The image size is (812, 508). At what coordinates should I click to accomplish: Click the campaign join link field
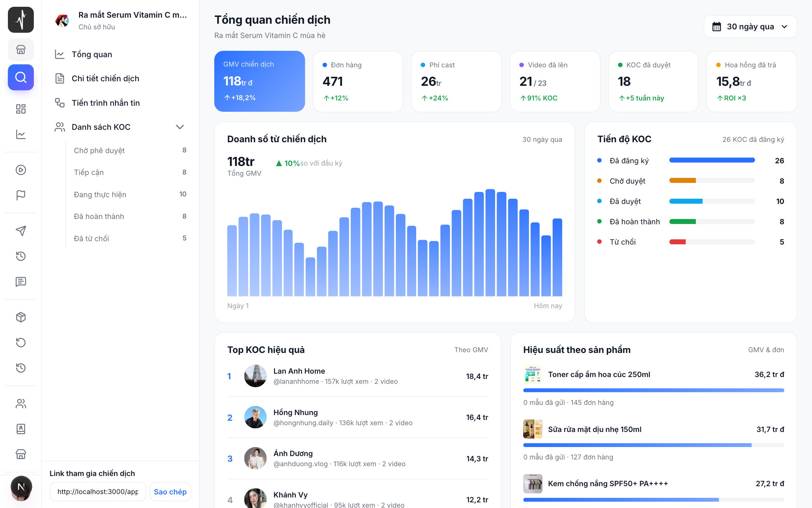pos(98,492)
